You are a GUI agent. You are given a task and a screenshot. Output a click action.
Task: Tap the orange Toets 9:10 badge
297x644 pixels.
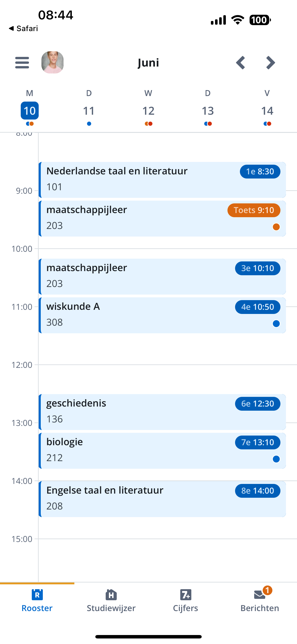(254, 210)
